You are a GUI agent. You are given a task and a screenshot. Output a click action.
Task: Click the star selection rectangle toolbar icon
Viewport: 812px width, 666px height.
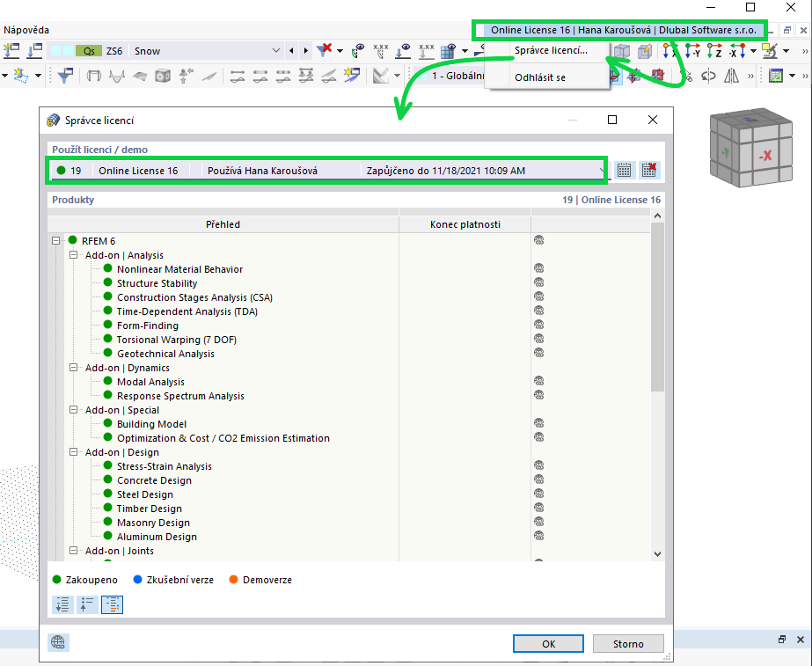(x=21, y=77)
